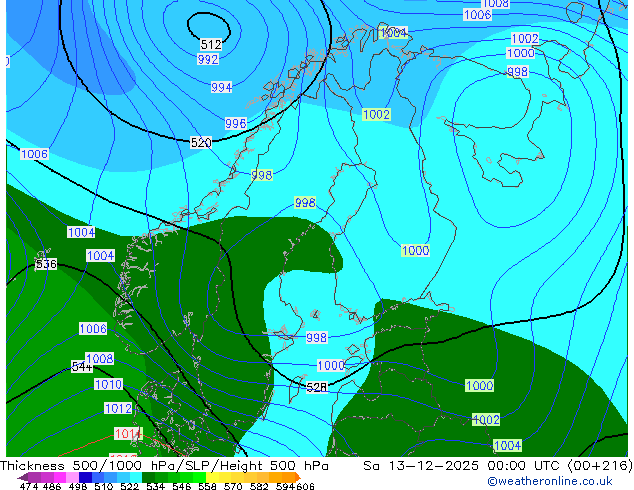Click the dark purple left arrow tip of the color legend
The height and width of the screenshot is (490, 634).
coord(23,478)
